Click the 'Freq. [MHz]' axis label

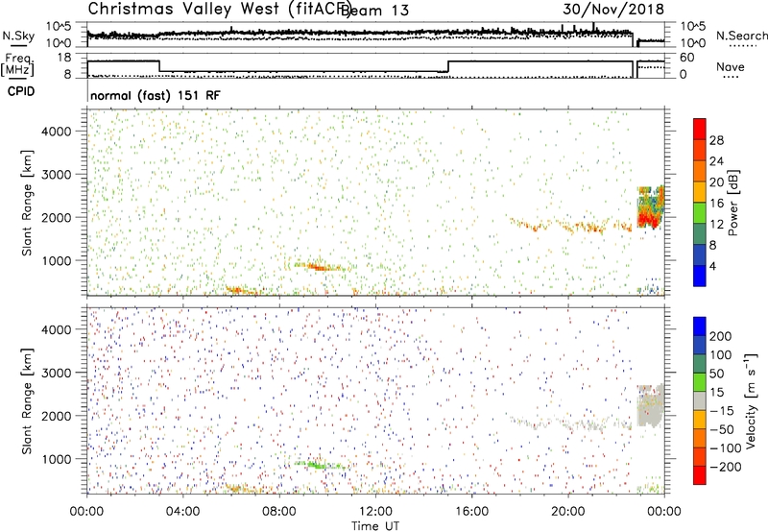click(x=17, y=64)
